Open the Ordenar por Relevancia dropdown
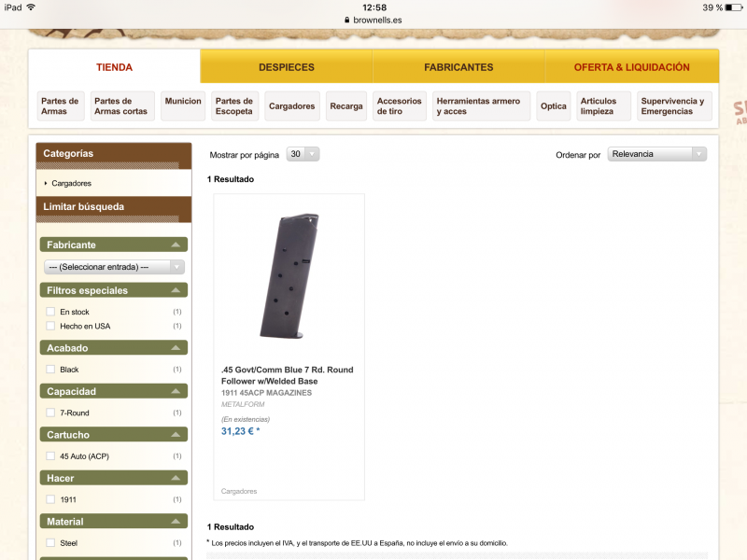 657,154
